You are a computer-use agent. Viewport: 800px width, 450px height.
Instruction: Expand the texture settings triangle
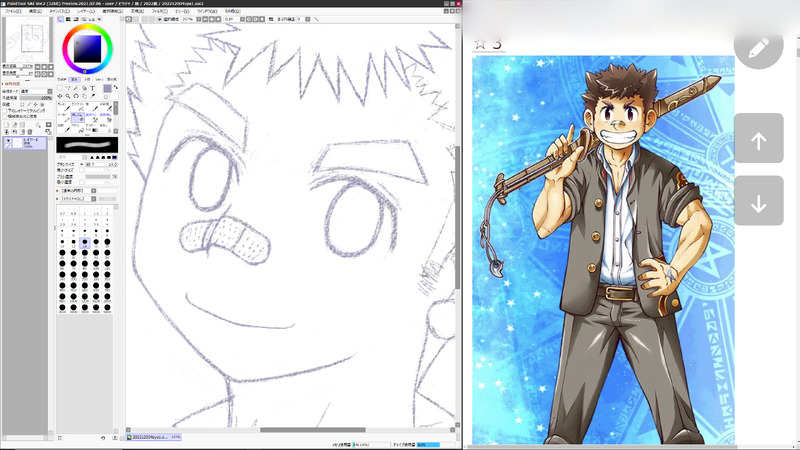click(x=57, y=199)
